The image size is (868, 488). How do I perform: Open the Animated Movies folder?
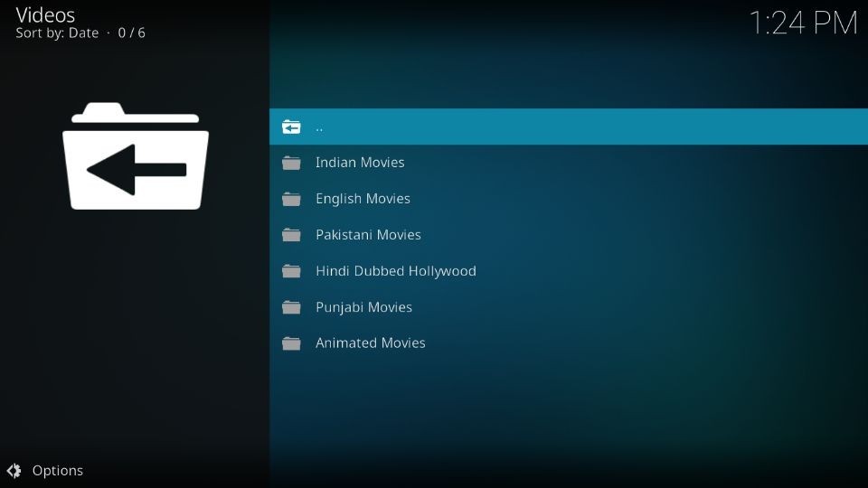pos(569,343)
